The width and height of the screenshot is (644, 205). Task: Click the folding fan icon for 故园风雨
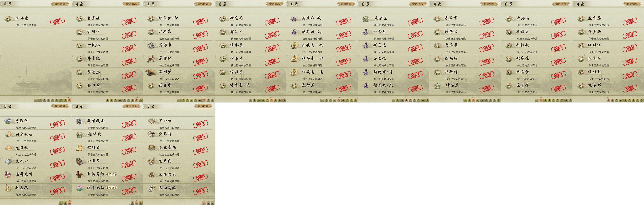point(79,121)
